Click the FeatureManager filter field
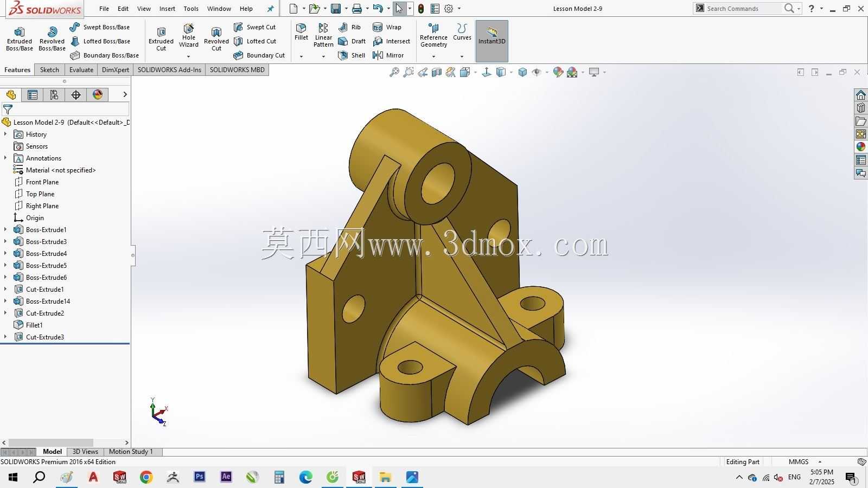This screenshot has height=488, width=868. [65, 110]
